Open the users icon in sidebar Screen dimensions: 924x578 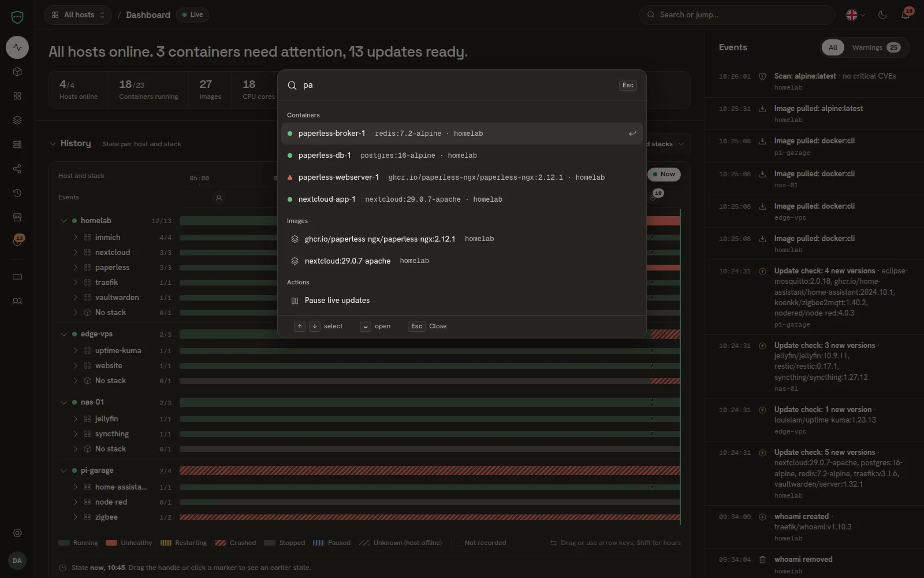click(17, 301)
